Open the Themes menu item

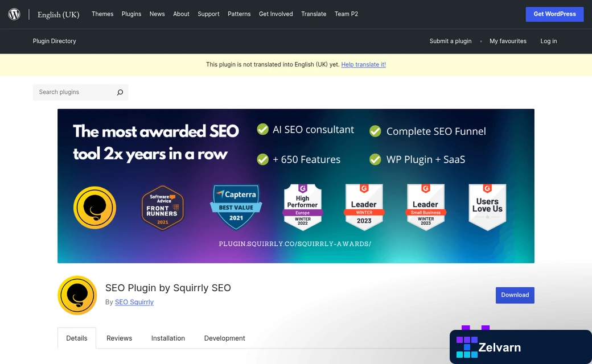(x=102, y=14)
